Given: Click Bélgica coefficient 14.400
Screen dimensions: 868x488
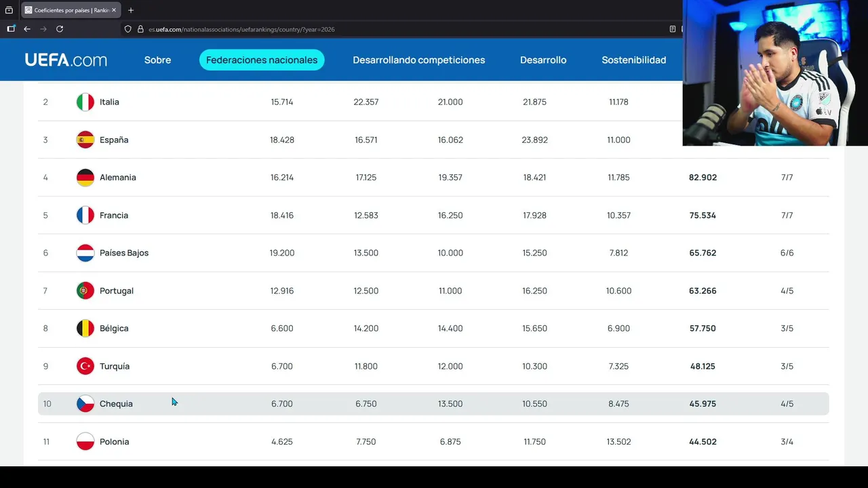Looking at the screenshot, I should pyautogui.click(x=450, y=328).
